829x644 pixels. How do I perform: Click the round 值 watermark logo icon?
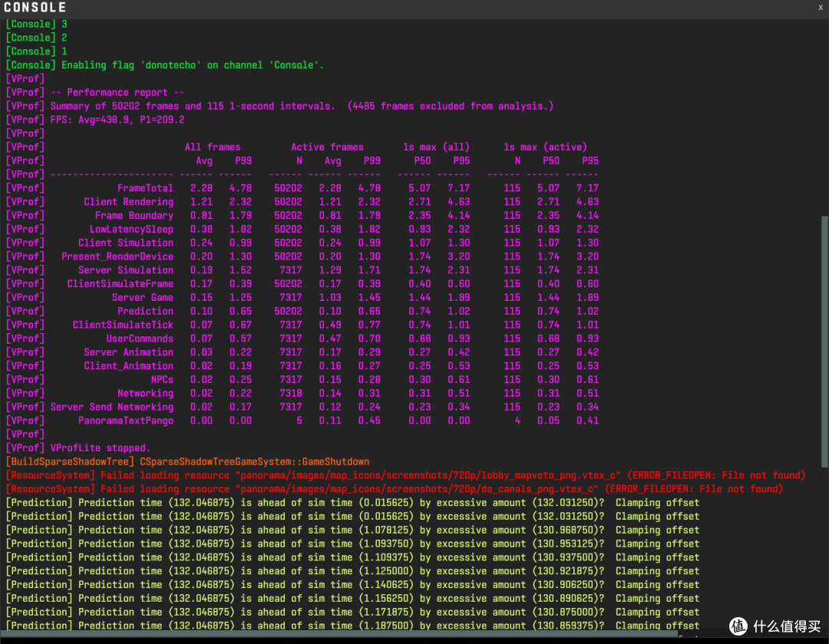[x=738, y=626]
